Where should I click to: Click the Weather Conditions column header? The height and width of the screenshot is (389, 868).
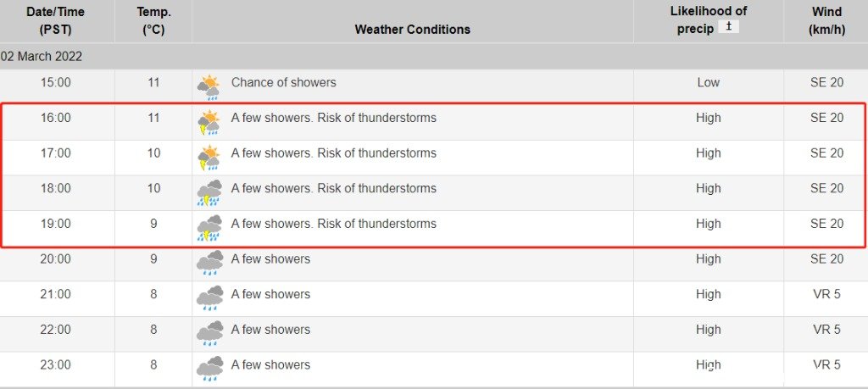(x=413, y=30)
